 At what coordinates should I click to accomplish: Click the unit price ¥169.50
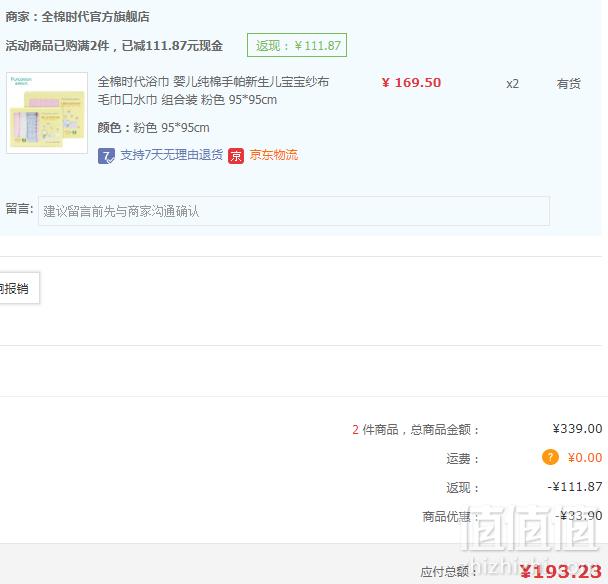point(411,83)
